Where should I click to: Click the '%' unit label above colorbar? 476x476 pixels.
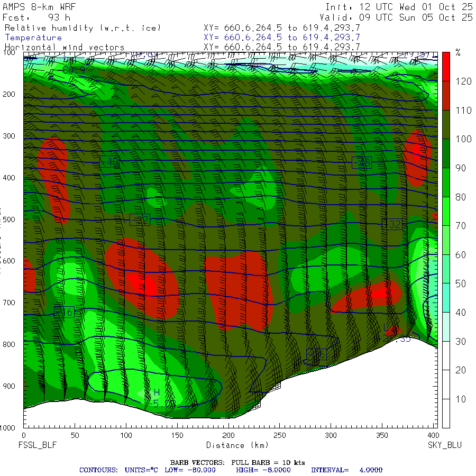click(458, 53)
